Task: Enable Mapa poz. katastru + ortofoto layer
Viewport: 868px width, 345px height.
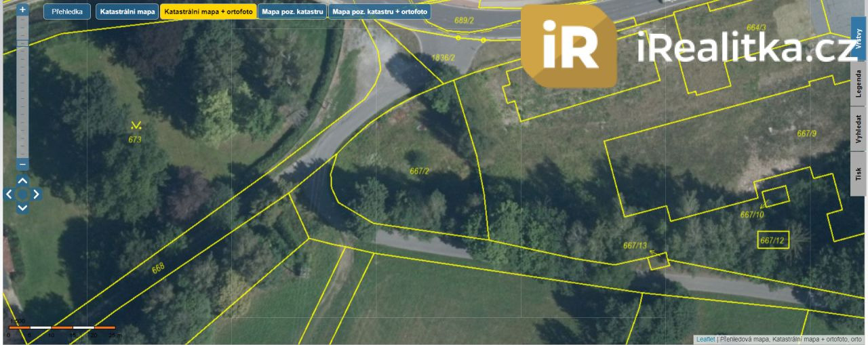Action: 380,12
